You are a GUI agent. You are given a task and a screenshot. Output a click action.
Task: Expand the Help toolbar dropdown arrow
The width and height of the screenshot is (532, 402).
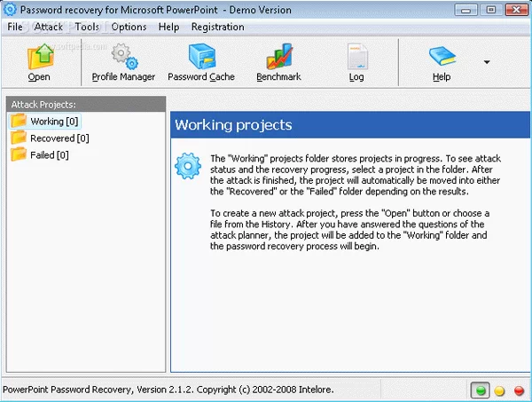point(486,62)
